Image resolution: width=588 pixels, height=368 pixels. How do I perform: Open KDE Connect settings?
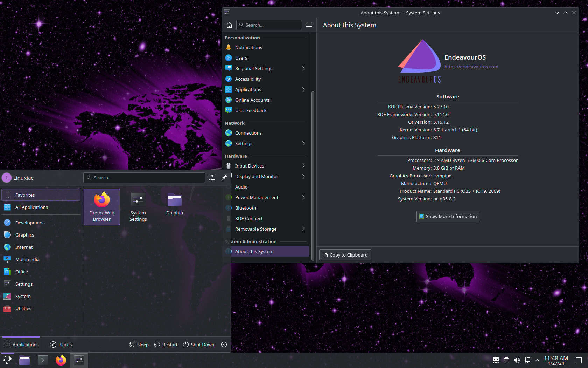[265, 218]
